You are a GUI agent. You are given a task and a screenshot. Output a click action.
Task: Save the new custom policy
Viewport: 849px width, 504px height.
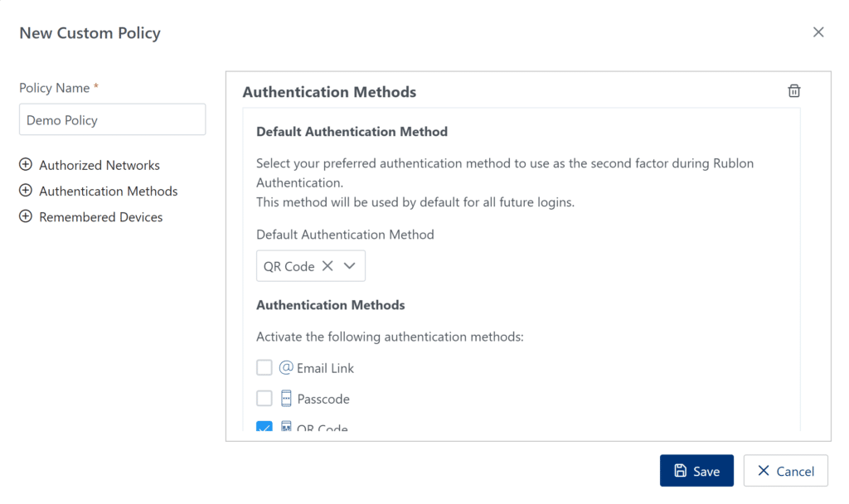696,471
